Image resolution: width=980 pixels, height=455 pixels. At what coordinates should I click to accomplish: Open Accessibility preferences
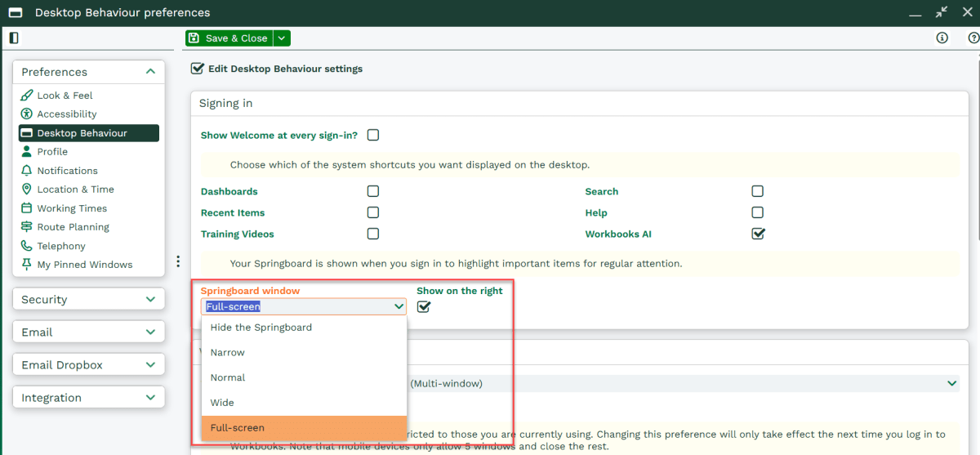coord(67,114)
